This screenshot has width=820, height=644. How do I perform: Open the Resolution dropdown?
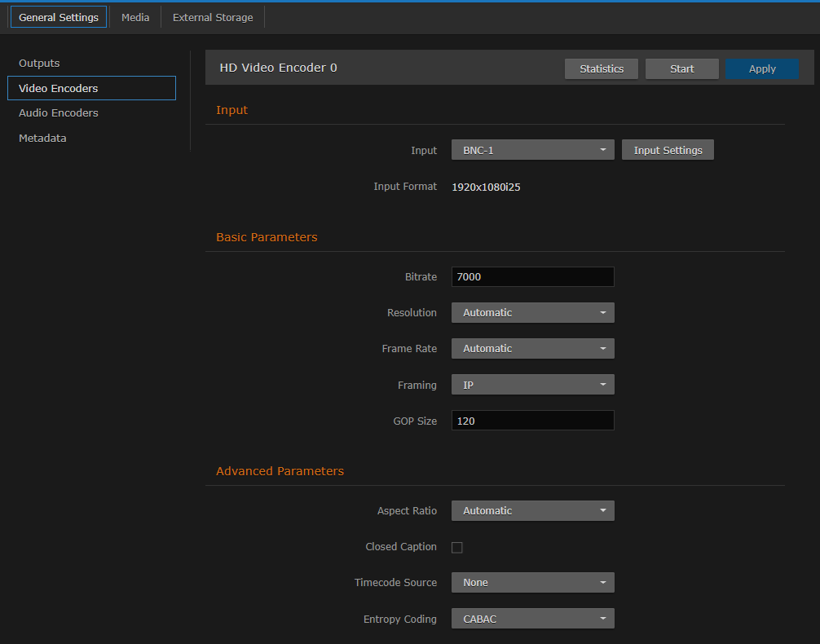click(x=532, y=312)
